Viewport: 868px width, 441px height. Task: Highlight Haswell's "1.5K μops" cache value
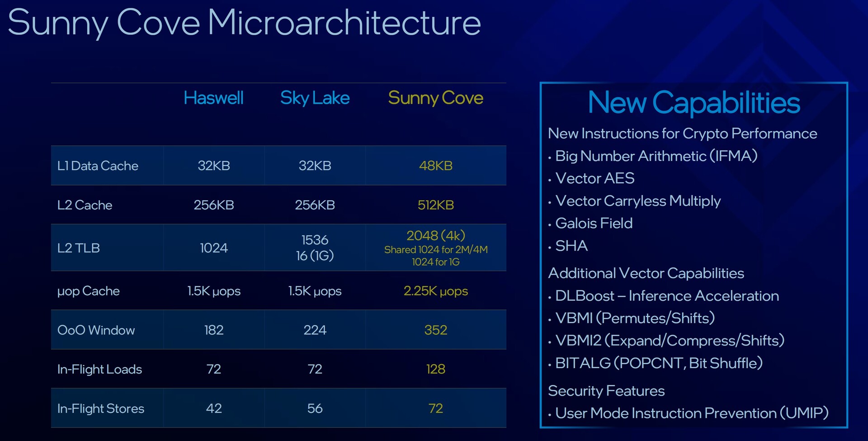pyautogui.click(x=214, y=291)
